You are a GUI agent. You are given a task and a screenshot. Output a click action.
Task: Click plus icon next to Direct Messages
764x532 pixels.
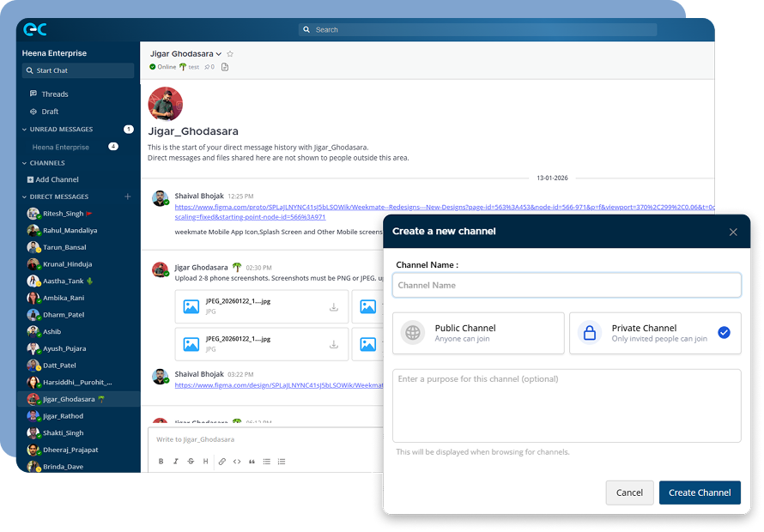pyautogui.click(x=128, y=196)
